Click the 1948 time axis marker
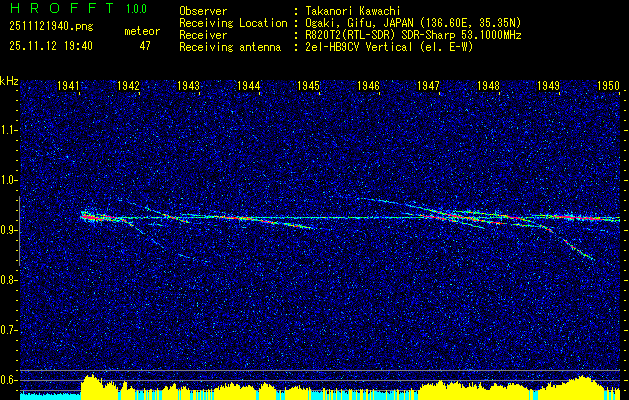The image size is (629, 400). click(489, 85)
